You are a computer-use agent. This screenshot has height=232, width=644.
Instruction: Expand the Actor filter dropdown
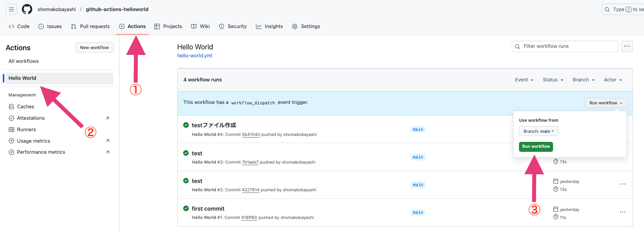[x=613, y=80]
